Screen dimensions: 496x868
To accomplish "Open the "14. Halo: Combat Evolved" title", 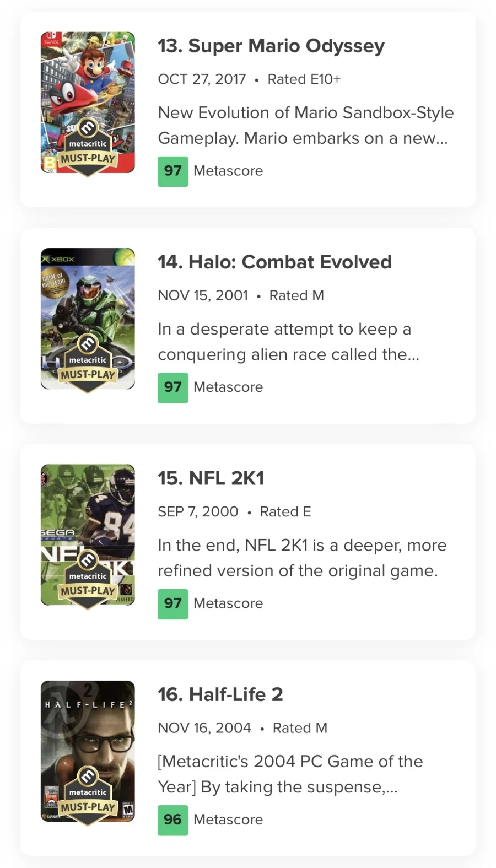I will (x=274, y=262).
